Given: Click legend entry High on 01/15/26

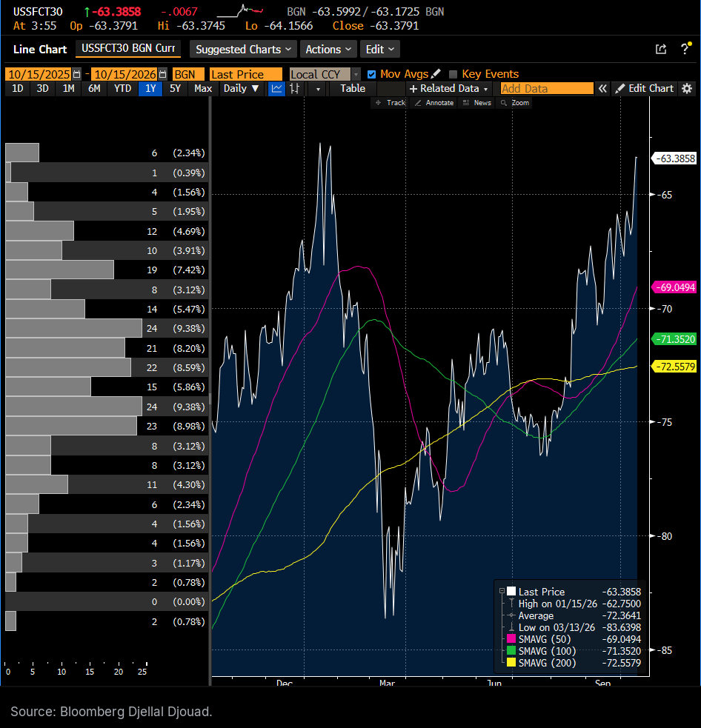Looking at the screenshot, I should pyautogui.click(x=574, y=604).
